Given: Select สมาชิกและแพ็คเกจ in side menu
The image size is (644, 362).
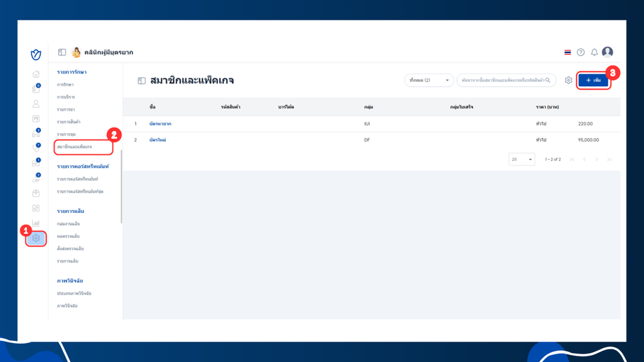Looking at the screenshot, I should 74,146.
